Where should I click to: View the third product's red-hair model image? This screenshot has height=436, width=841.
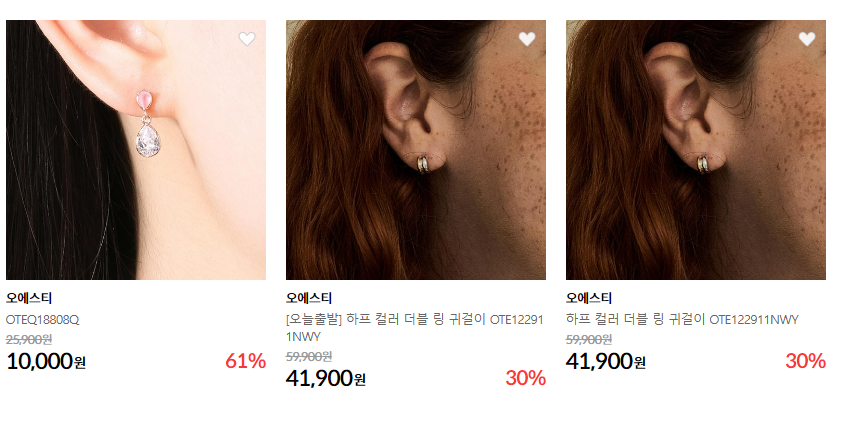696,150
